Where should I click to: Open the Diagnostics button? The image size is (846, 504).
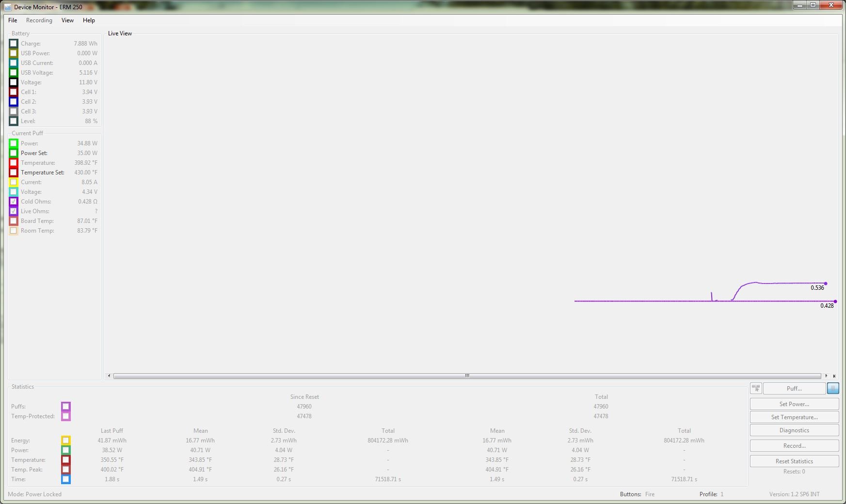(x=794, y=430)
